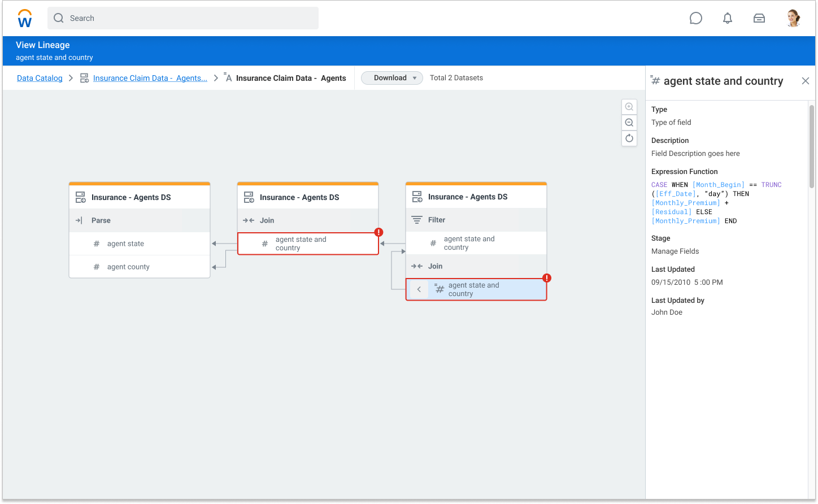
Task: Open notifications bell icon
Action: coord(728,19)
